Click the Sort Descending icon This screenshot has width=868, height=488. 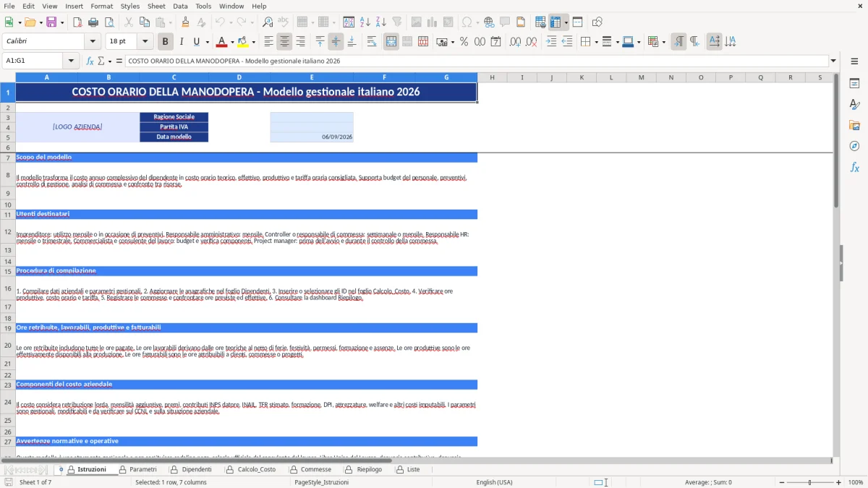[381, 22]
